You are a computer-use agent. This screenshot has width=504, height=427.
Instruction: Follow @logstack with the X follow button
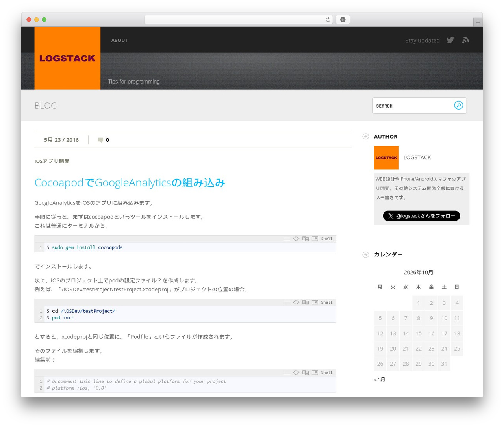coord(421,216)
